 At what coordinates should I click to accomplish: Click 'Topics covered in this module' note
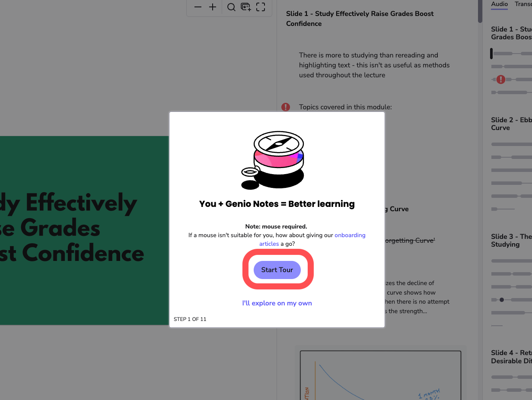(345, 107)
